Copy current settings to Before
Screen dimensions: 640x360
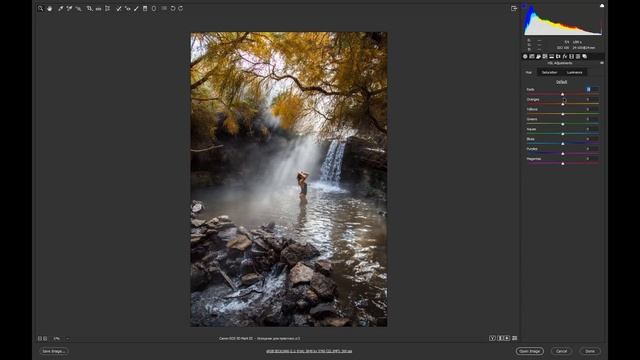pos(507,338)
